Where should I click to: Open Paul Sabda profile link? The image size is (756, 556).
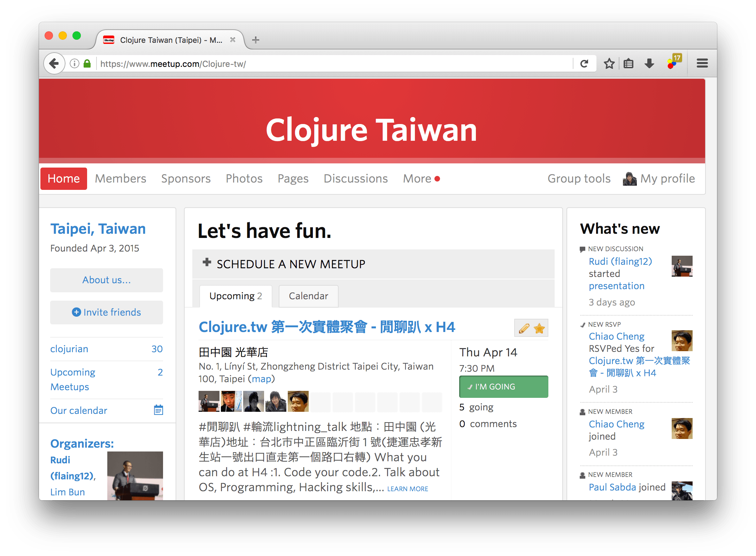612,487
